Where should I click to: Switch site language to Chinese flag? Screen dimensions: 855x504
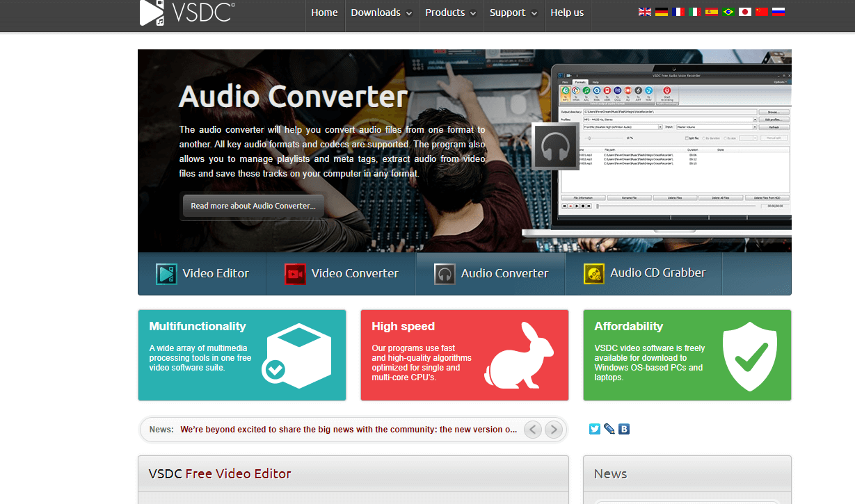coord(762,12)
